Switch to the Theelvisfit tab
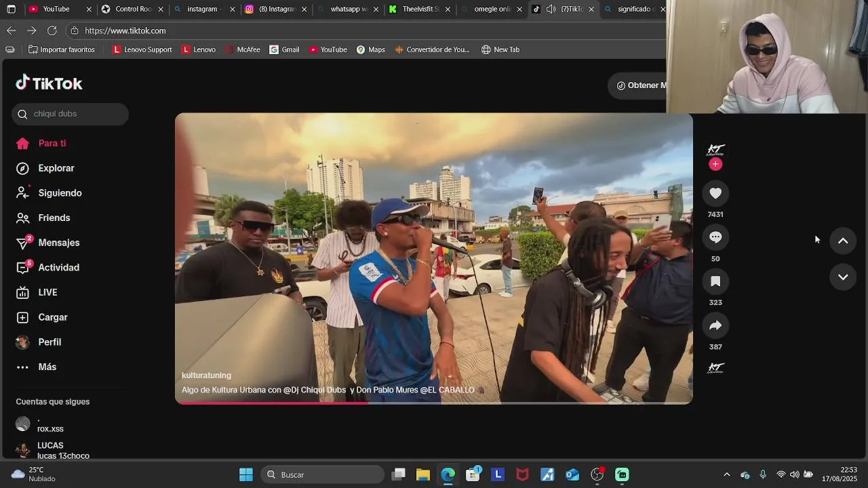Image resolution: width=868 pixels, height=488 pixels. pos(419,9)
